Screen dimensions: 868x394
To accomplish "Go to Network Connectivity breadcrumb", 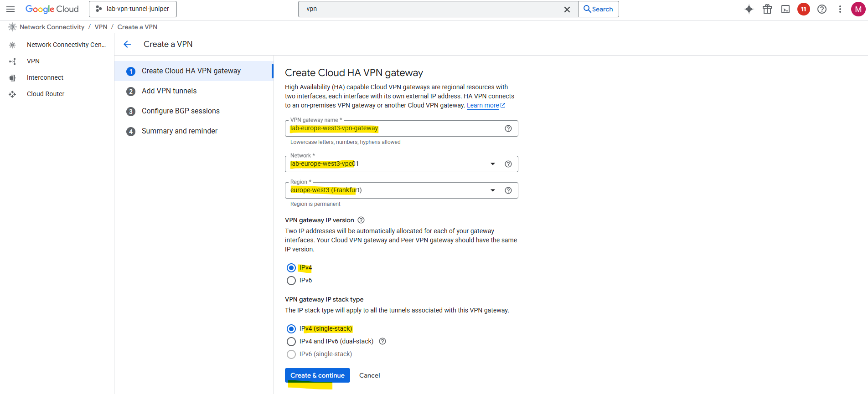I will click(52, 27).
